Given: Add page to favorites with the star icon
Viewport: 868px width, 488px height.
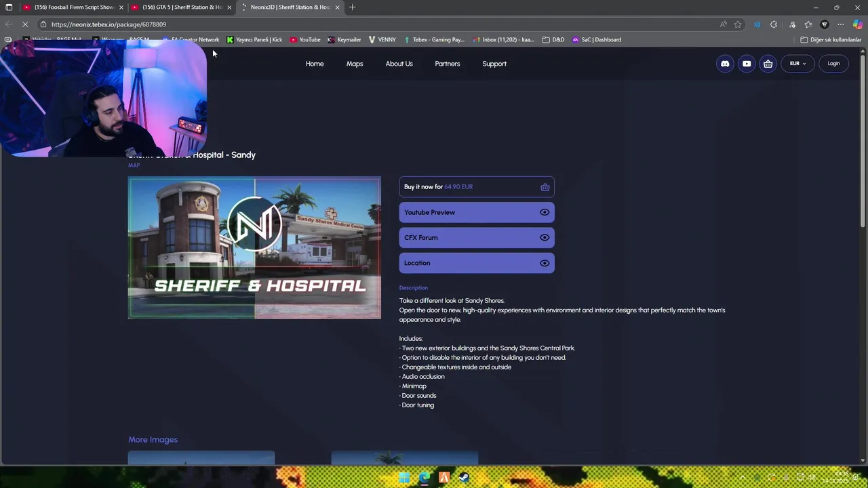Looking at the screenshot, I should point(738,24).
